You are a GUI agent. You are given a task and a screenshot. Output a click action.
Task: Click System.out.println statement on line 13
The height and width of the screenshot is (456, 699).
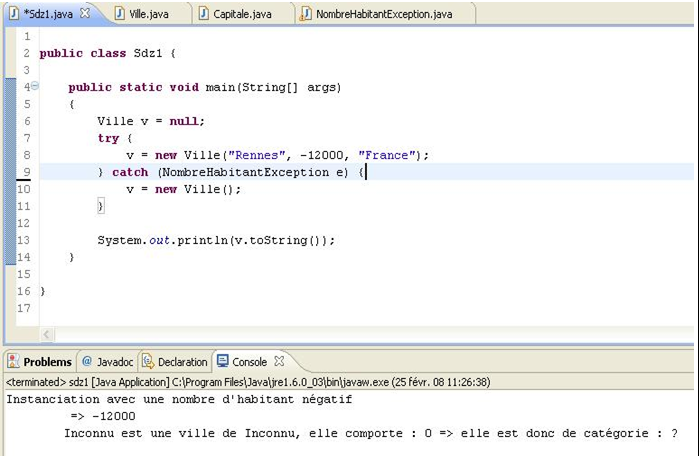click(216, 240)
